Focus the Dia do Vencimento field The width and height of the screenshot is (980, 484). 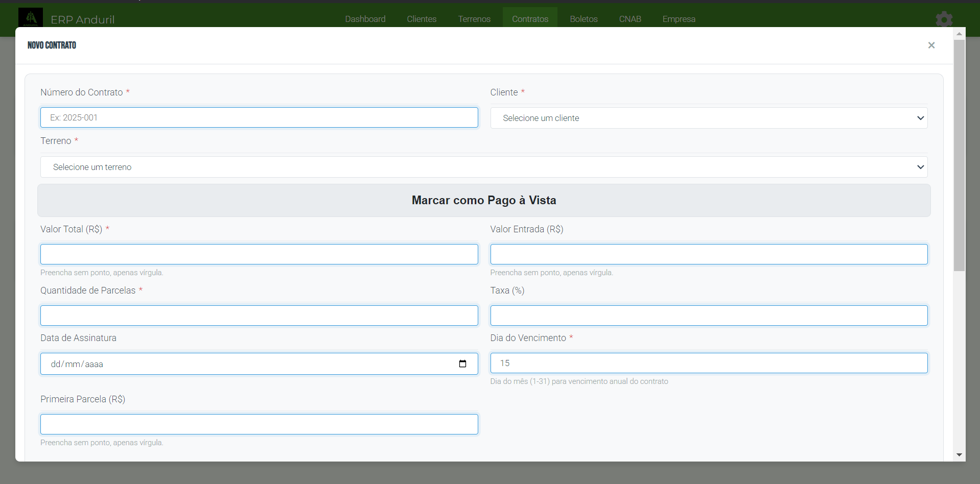pos(708,363)
